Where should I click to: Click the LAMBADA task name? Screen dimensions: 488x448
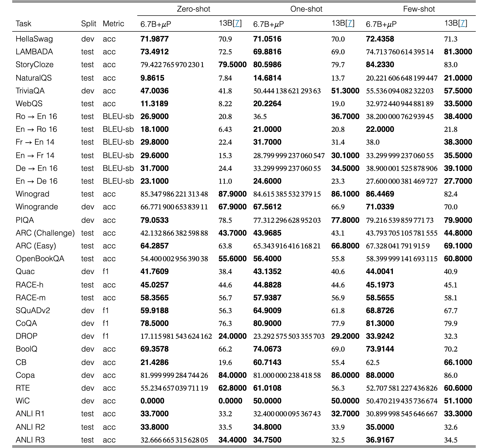click(x=34, y=52)
